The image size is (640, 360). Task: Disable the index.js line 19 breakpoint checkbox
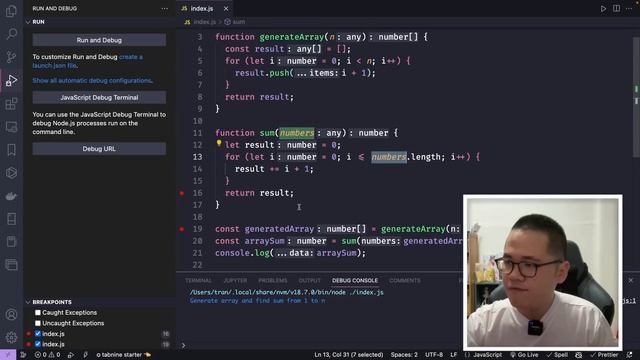click(38, 344)
